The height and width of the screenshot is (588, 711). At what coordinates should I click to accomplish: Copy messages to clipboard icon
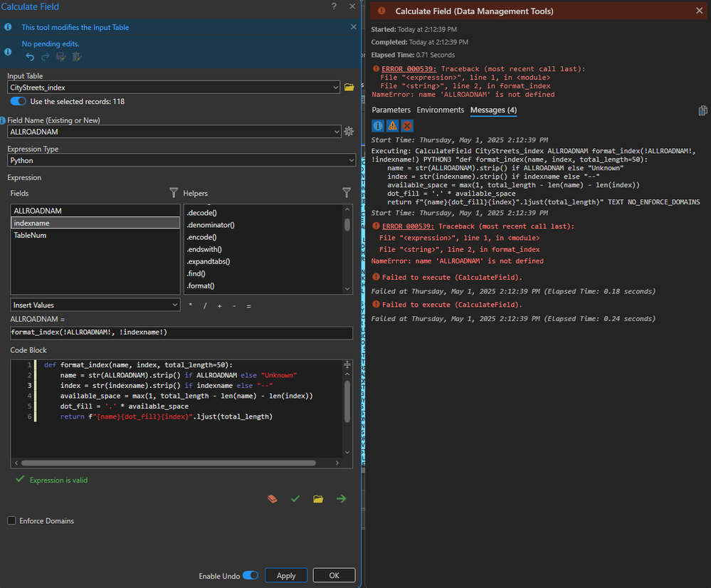[703, 110]
